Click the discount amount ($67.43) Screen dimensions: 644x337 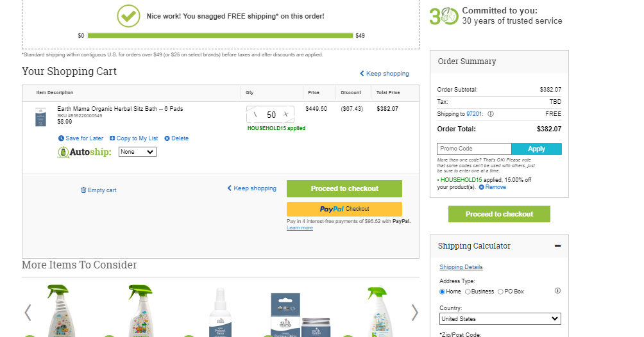(x=352, y=109)
